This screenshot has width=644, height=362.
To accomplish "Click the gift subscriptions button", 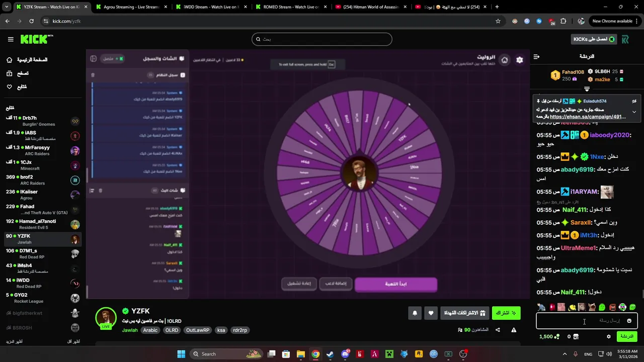I will tap(464, 313).
